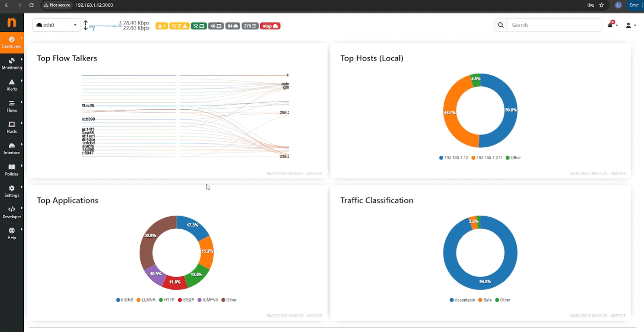644x332 pixels.
Task: Hide the MDNS slice via its legend entry
Action: [x=124, y=300]
